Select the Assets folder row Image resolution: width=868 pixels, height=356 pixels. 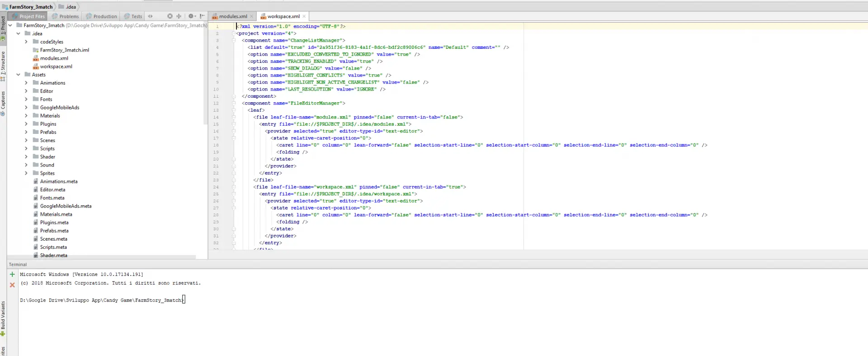click(108, 75)
